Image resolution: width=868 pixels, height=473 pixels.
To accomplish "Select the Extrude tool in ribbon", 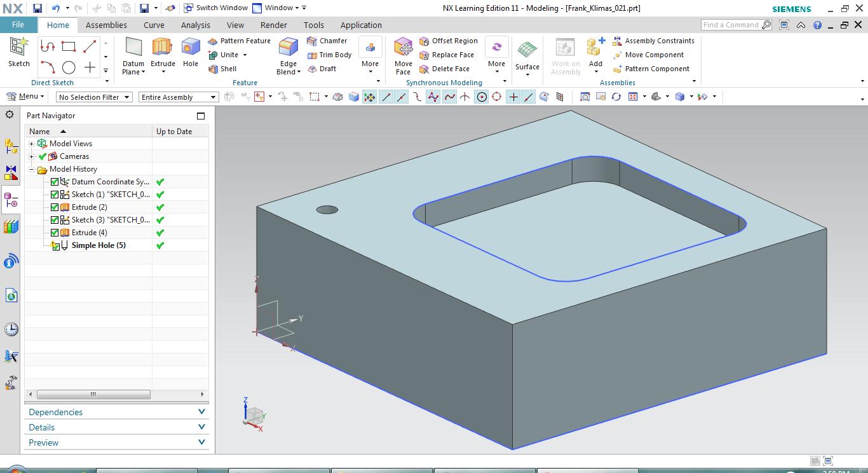I will coord(163,48).
